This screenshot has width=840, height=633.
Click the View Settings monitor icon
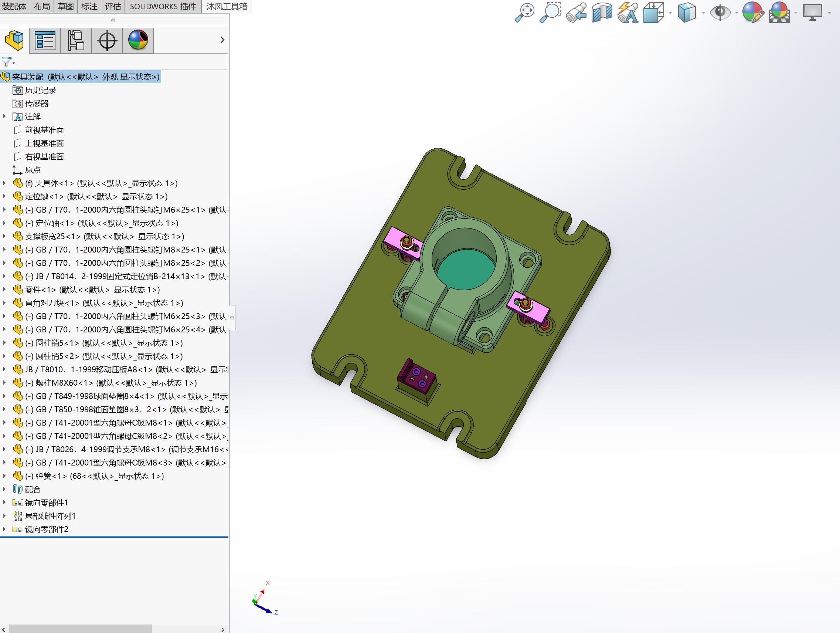click(812, 13)
